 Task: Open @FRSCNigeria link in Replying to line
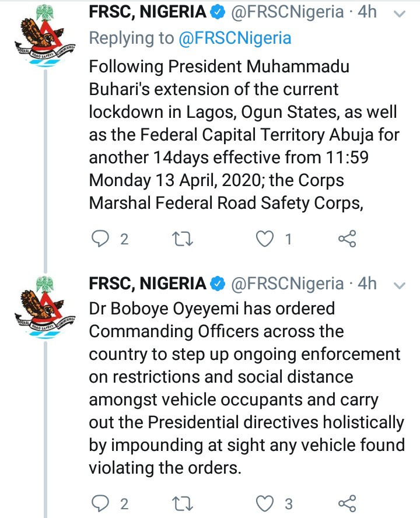235,38
